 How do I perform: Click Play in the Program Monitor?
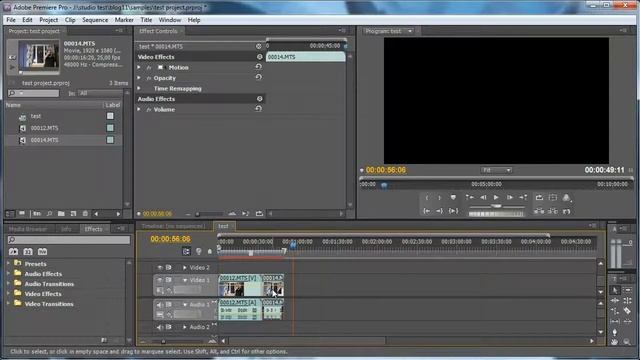click(496, 198)
